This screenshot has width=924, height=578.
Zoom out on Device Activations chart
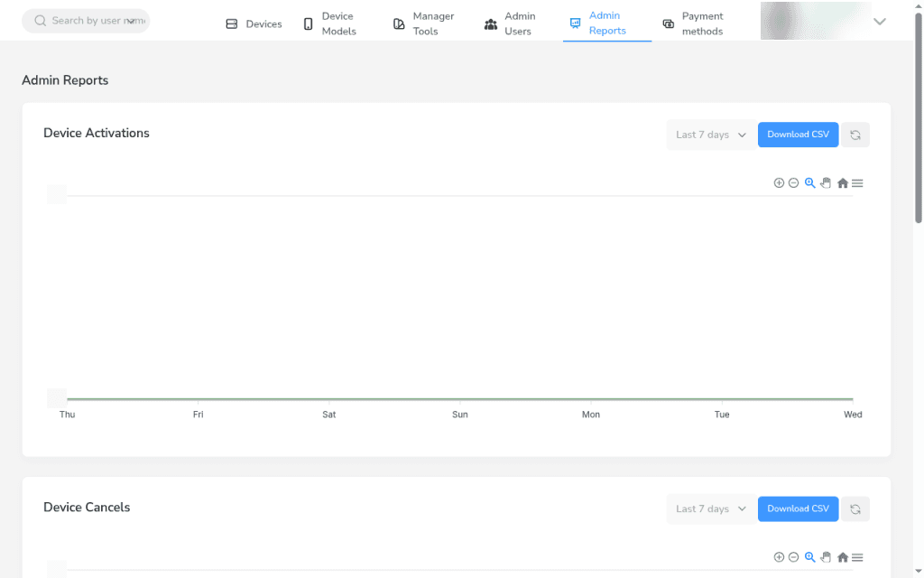point(794,182)
